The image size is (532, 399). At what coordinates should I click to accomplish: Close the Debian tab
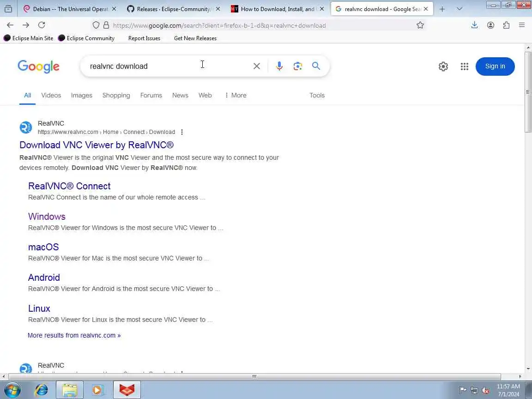tap(114, 9)
